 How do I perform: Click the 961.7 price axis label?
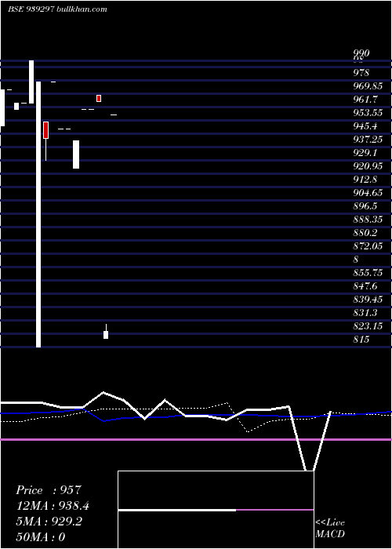pyautogui.click(x=365, y=100)
